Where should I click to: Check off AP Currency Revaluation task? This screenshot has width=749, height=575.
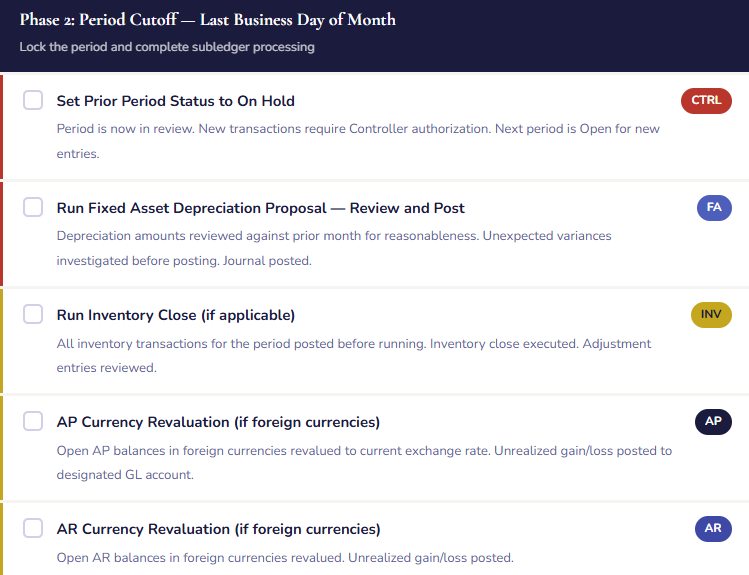tap(33, 421)
